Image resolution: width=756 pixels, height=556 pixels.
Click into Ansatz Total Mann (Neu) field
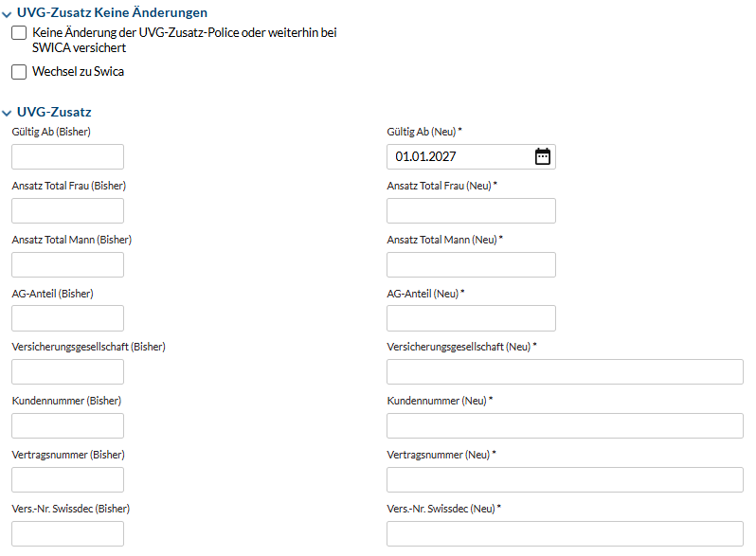(x=471, y=264)
